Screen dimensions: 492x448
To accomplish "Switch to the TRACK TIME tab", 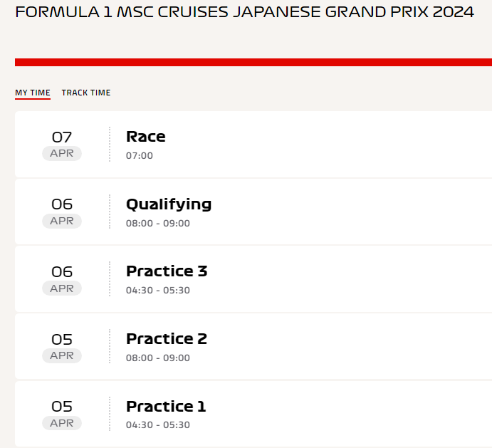I will (86, 93).
